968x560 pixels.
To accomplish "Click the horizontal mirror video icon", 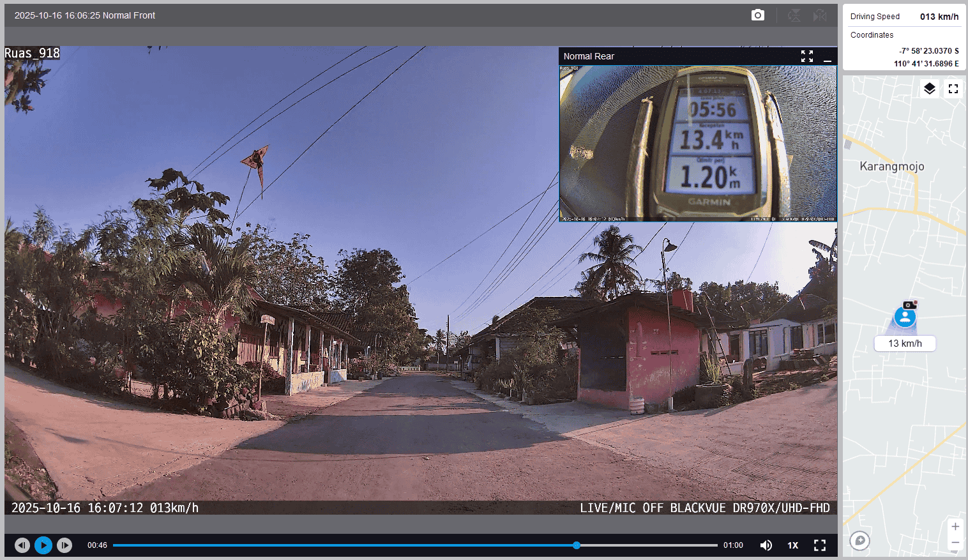I will click(820, 15).
